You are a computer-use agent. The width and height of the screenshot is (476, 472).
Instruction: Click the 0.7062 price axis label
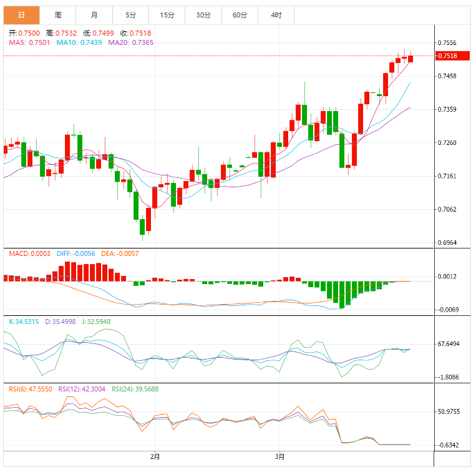[447, 209]
